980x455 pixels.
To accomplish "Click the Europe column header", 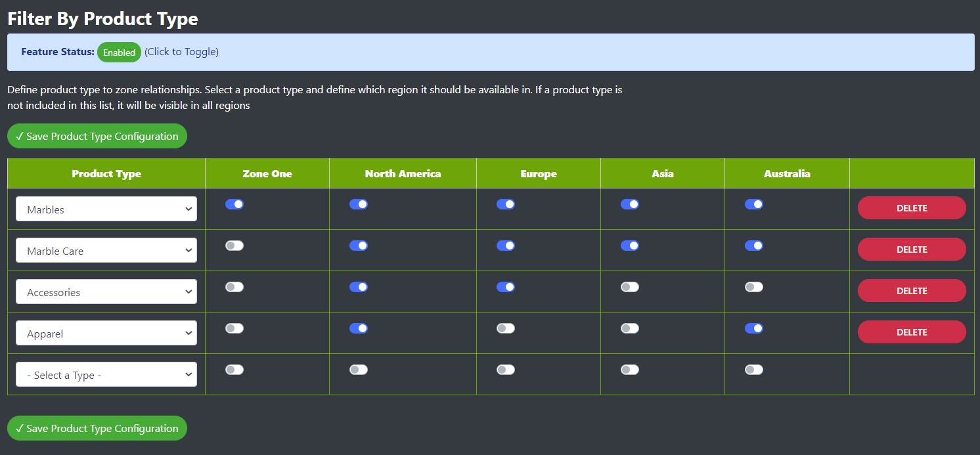I will tap(539, 174).
